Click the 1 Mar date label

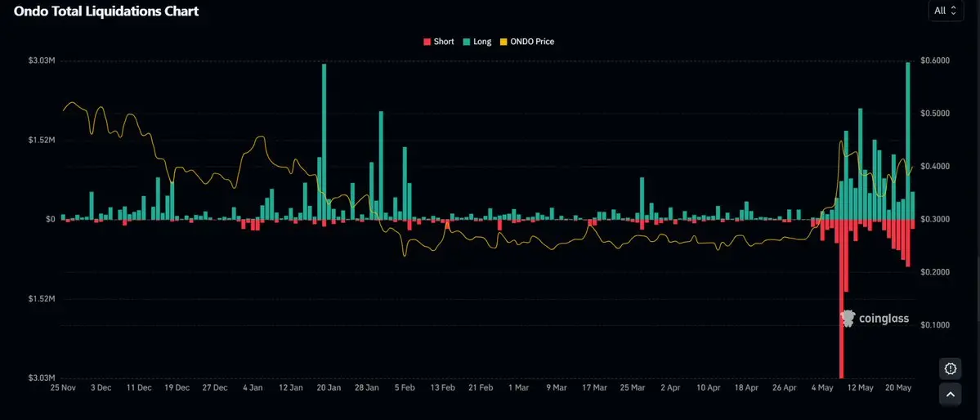pyautogui.click(x=519, y=387)
